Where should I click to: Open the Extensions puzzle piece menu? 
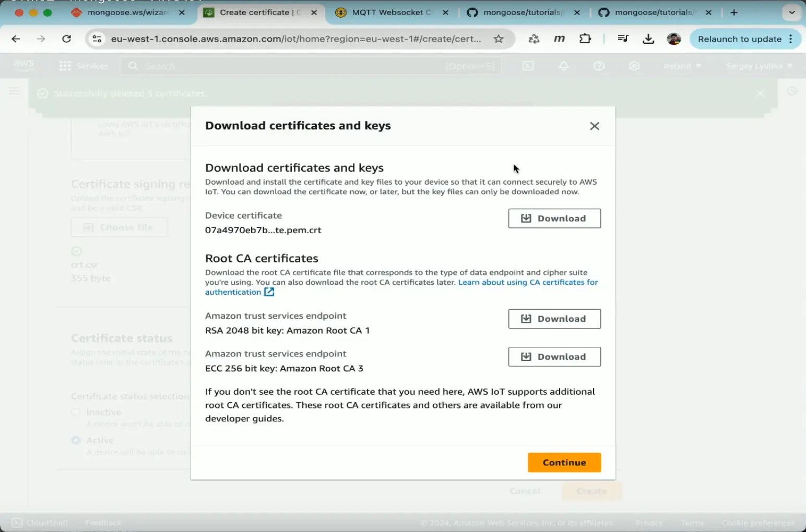tap(585, 39)
